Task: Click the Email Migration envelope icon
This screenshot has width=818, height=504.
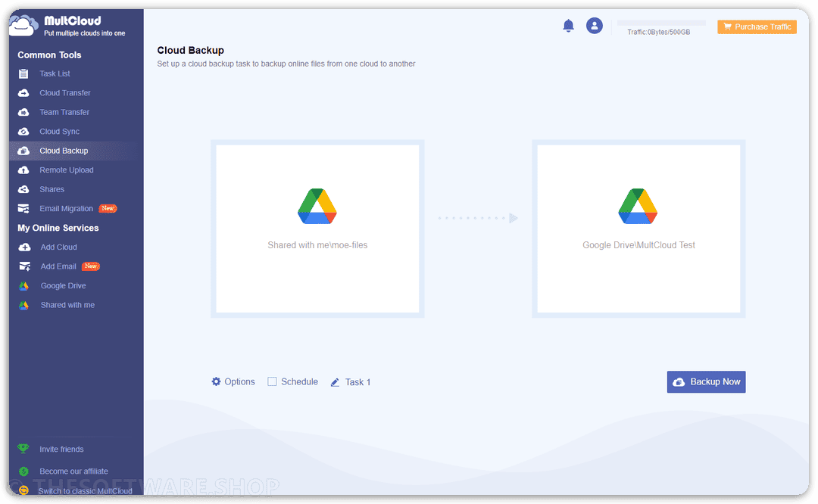Action: pyautogui.click(x=23, y=208)
